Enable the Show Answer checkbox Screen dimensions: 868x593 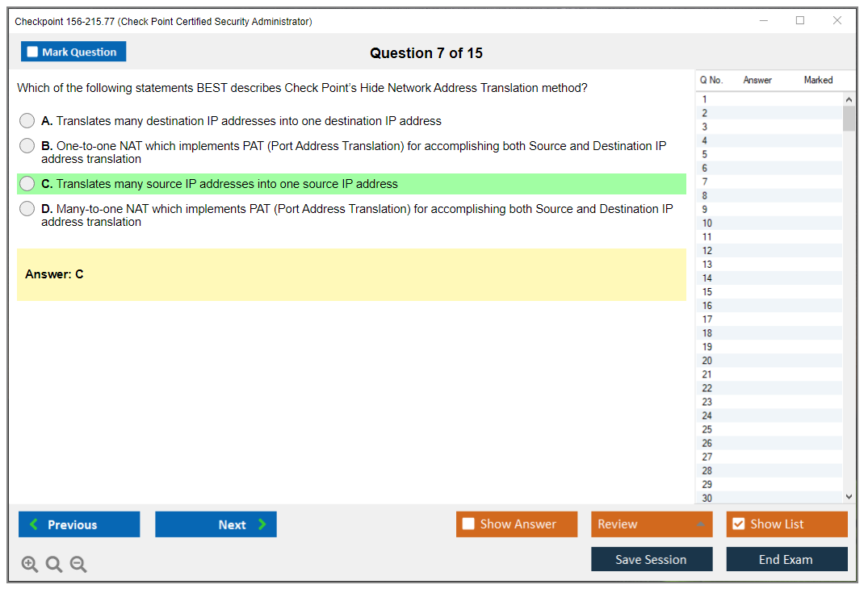click(468, 524)
